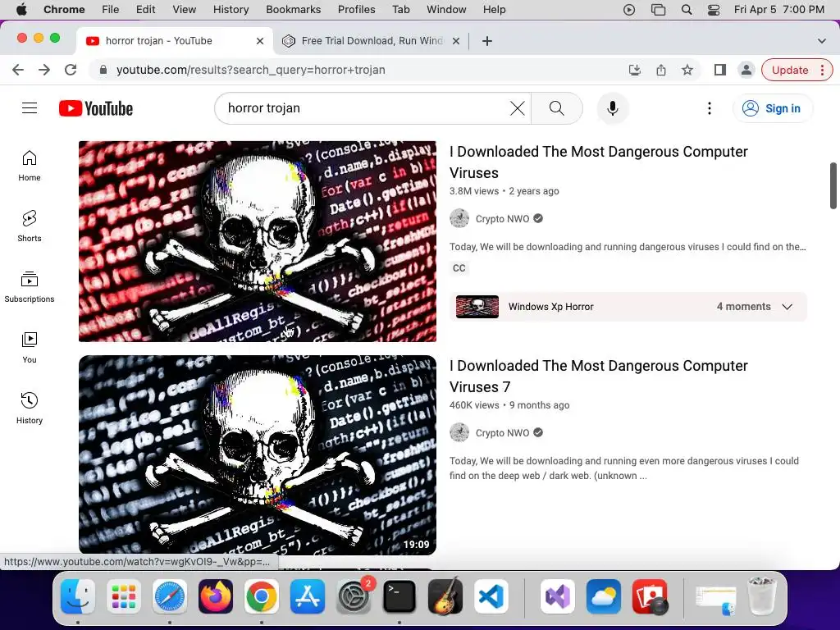Toggle the Chrome side panel icon
This screenshot has width=840, height=630.
(x=720, y=70)
